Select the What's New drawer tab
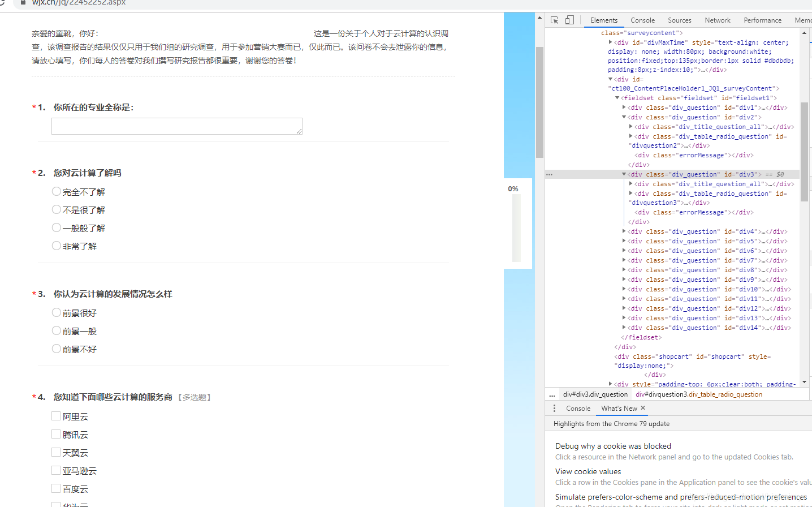Screen dimensions: 812x507 tap(619, 409)
